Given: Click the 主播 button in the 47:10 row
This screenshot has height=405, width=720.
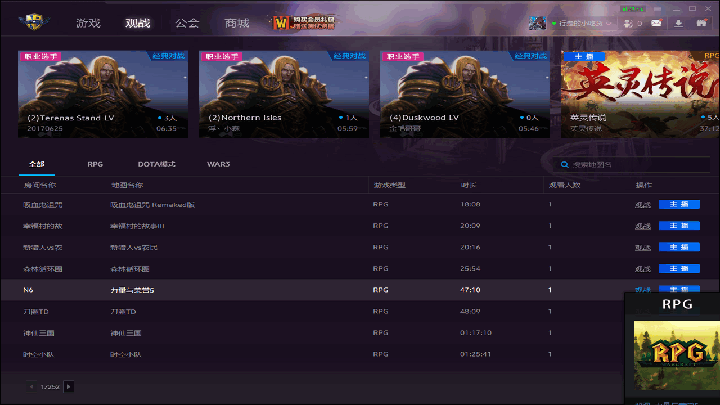Looking at the screenshot, I should [x=679, y=289].
